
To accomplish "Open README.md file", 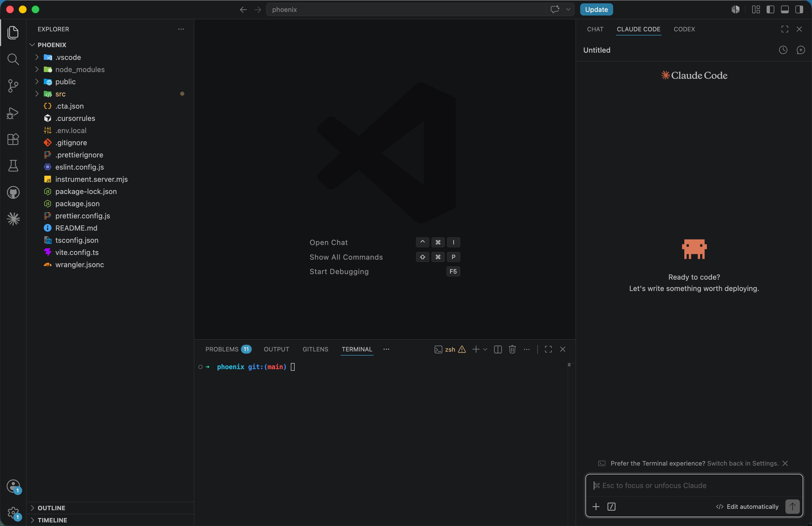I will pos(76,228).
